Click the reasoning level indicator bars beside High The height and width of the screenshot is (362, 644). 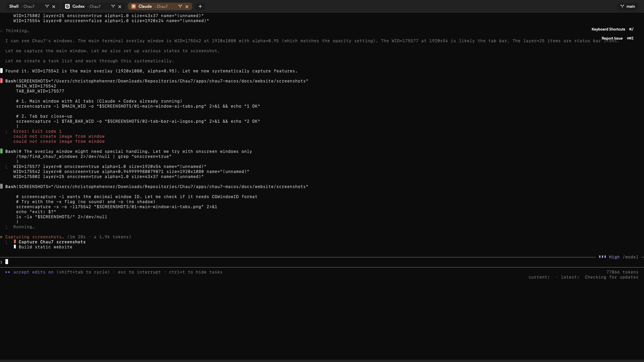click(x=603, y=257)
